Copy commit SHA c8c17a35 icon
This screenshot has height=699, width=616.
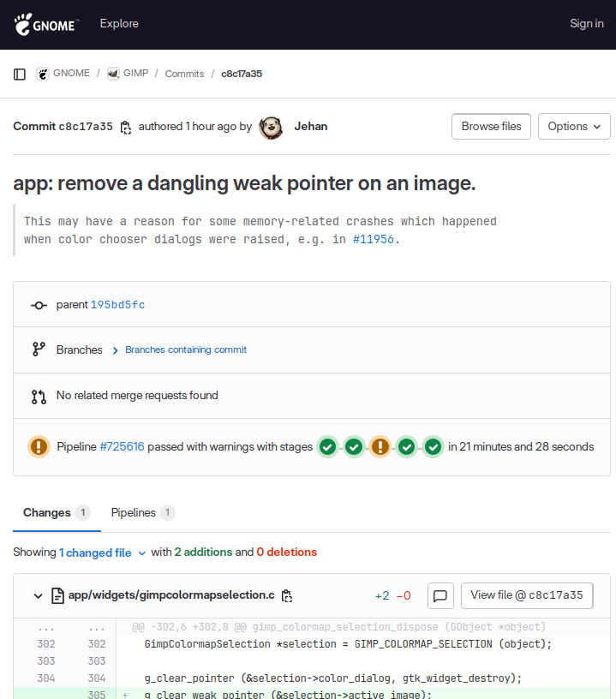(x=126, y=127)
